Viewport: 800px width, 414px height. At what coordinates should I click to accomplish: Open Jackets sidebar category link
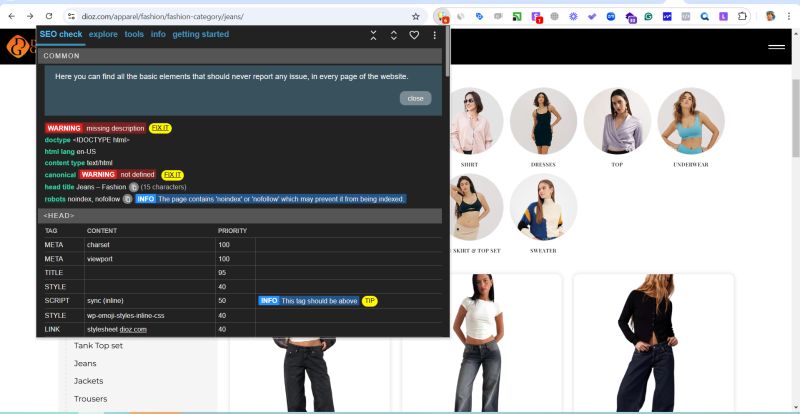point(89,381)
